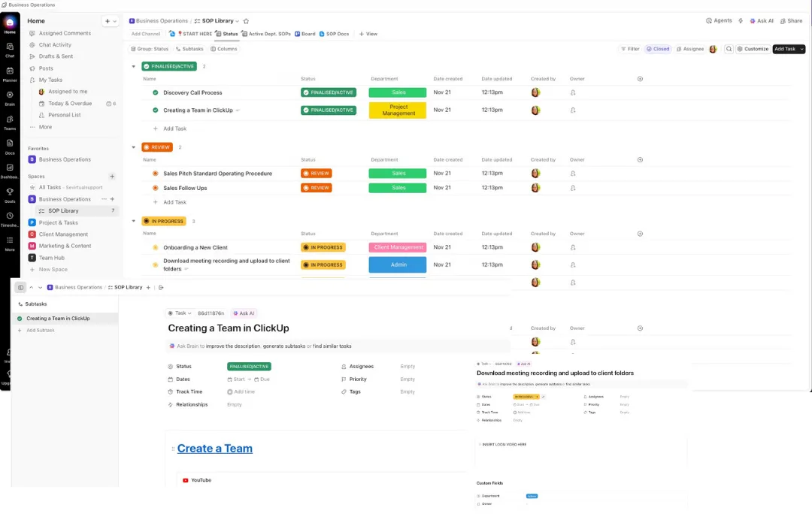Add a column in the Review group header
This screenshot has width=812, height=526.
[640, 159]
